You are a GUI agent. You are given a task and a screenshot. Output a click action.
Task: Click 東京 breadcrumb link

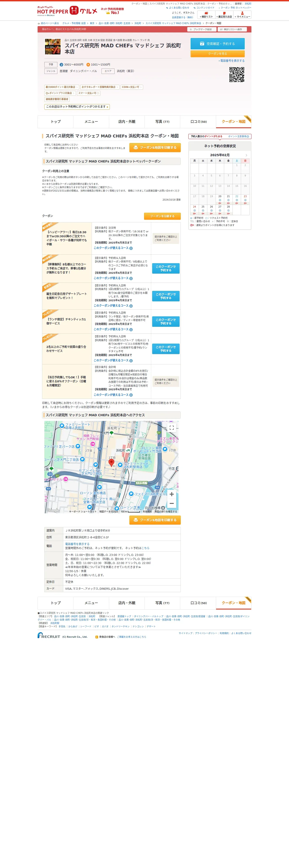click(92, 23)
